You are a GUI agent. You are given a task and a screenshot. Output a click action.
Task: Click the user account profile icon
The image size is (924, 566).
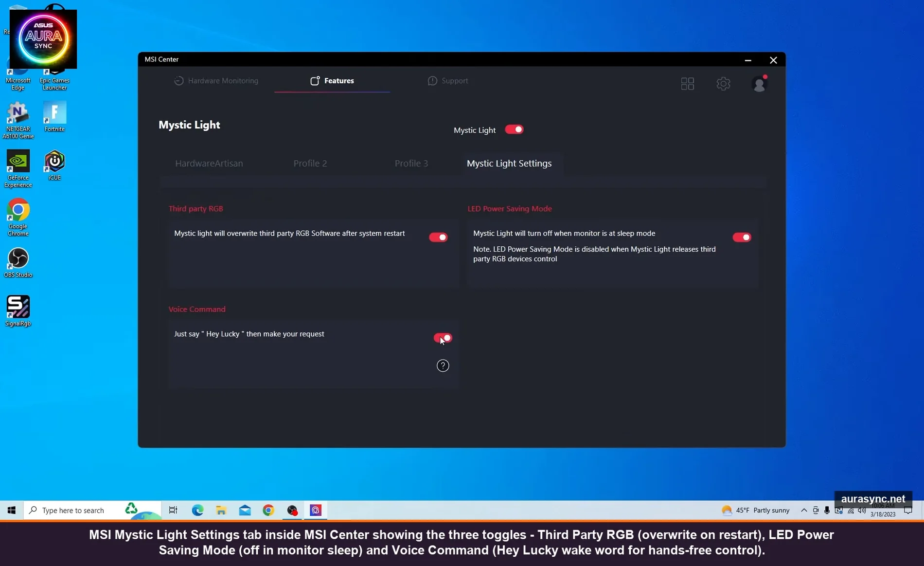(x=759, y=84)
